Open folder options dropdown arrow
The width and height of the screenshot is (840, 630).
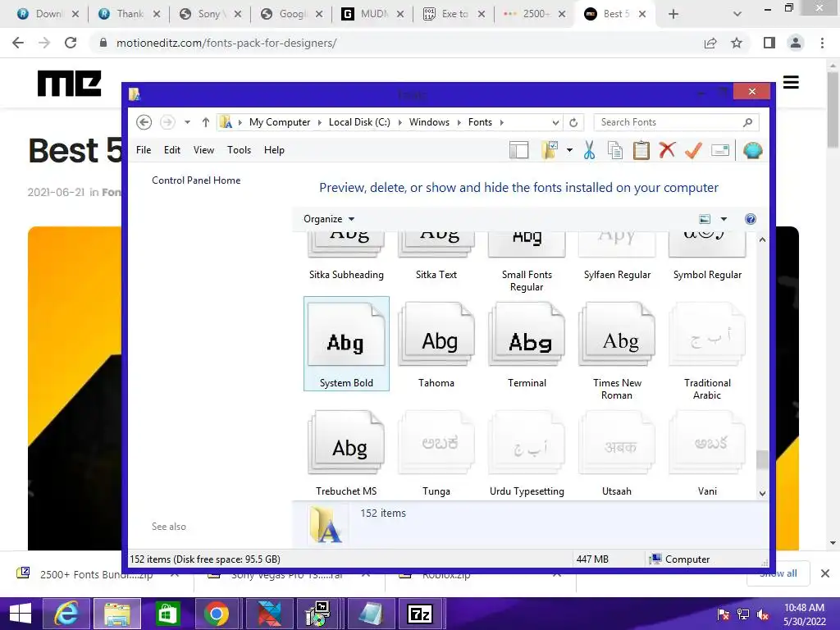[569, 151]
